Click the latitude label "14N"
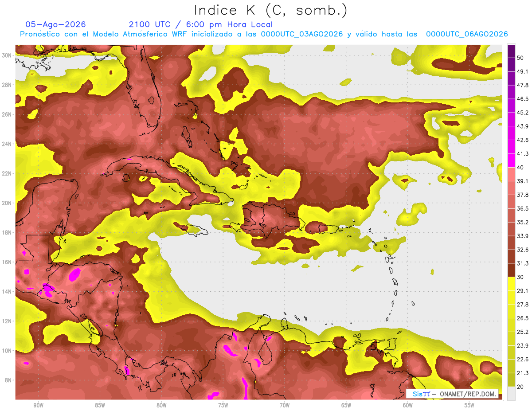The width and height of the screenshot is (532, 411). pyautogui.click(x=7, y=292)
